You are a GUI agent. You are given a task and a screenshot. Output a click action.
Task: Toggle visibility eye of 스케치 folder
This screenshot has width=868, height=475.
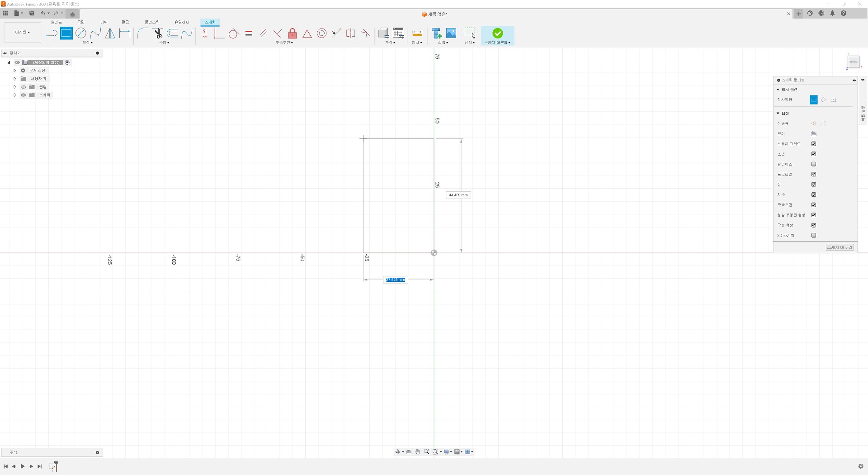24,95
